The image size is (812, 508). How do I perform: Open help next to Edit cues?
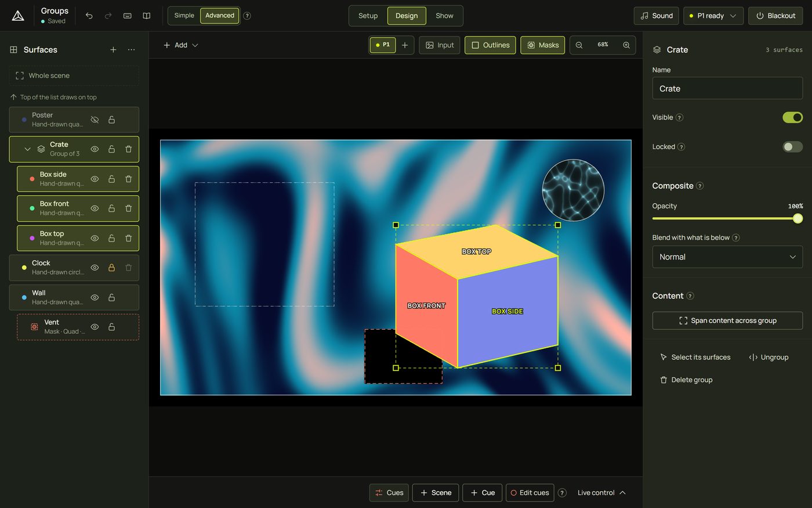562,493
